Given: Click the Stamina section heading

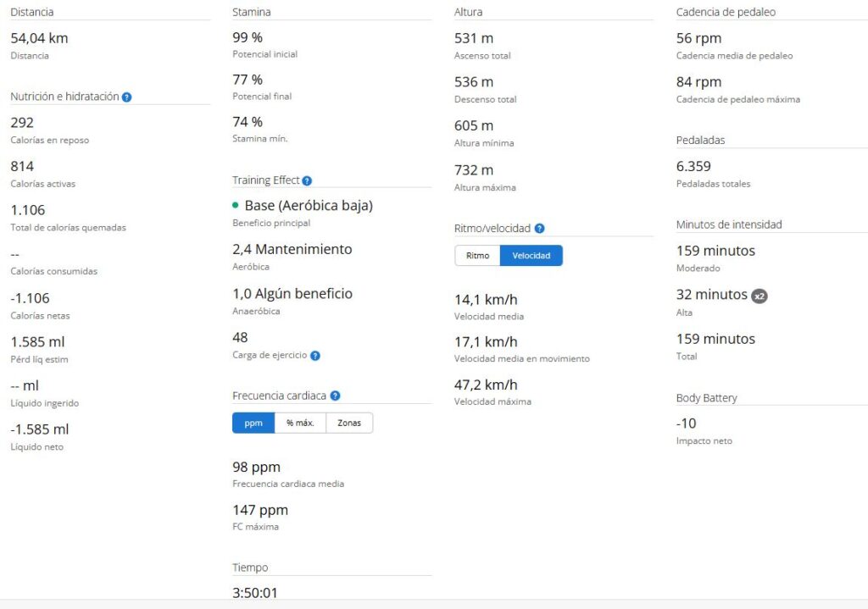Looking at the screenshot, I should coord(252,13).
